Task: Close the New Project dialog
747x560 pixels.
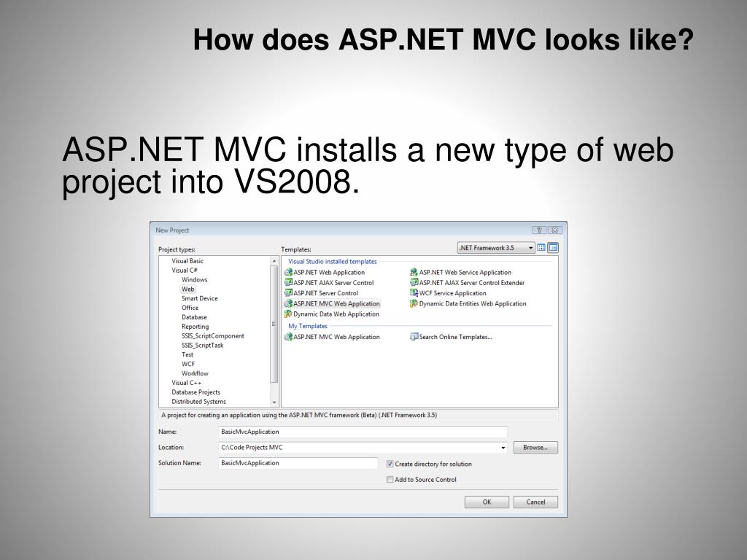Action: click(x=554, y=230)
